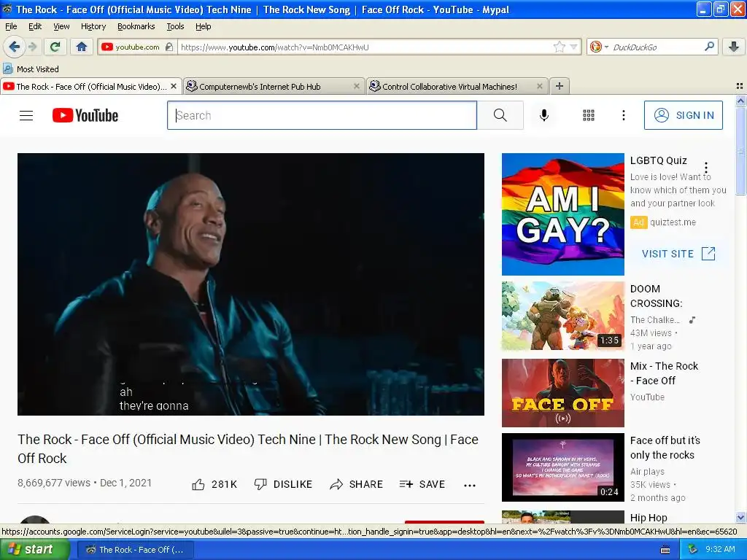Open the URL history dropdown arrow
The image size is (747, 560).
[573, 47]
